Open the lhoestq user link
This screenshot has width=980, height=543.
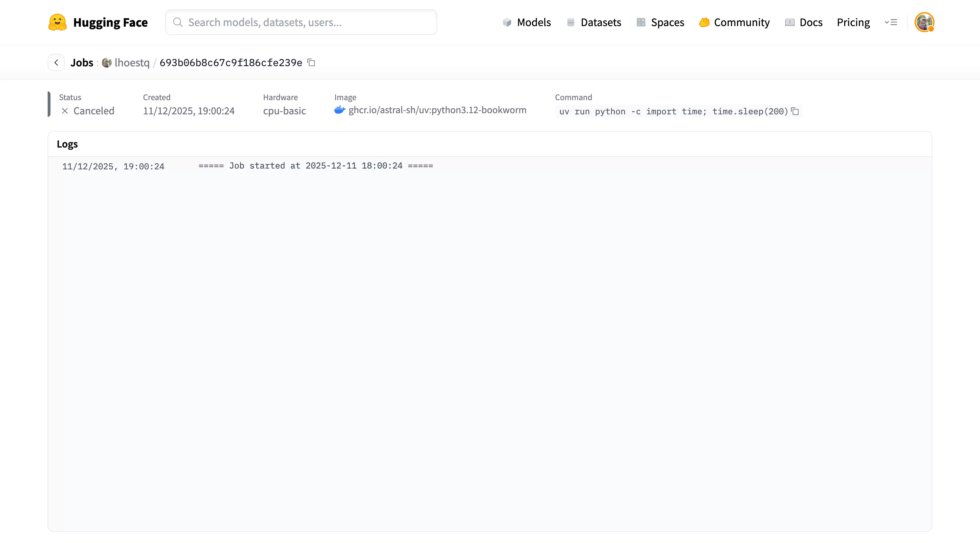tap(132, 62)
